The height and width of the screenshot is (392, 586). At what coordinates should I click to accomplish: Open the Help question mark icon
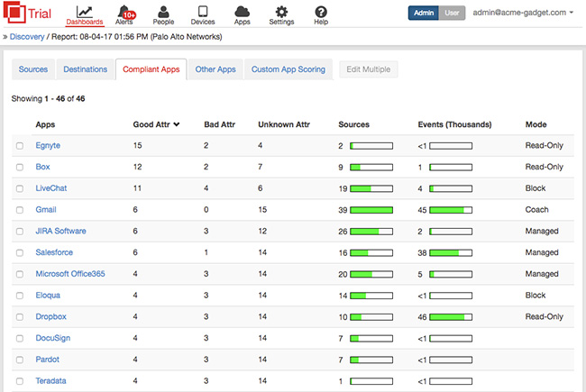tap(321, 11)
